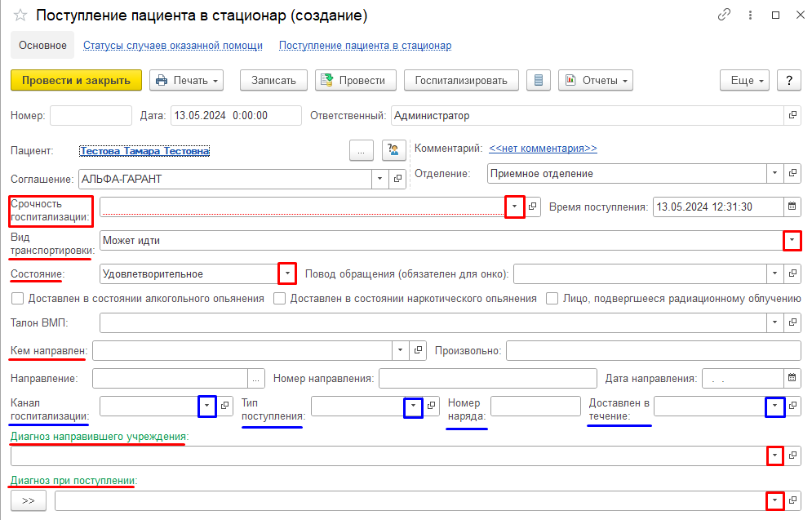Expand the Соглашение dropdown
812x520 pixels.
[x=380, y=179]
